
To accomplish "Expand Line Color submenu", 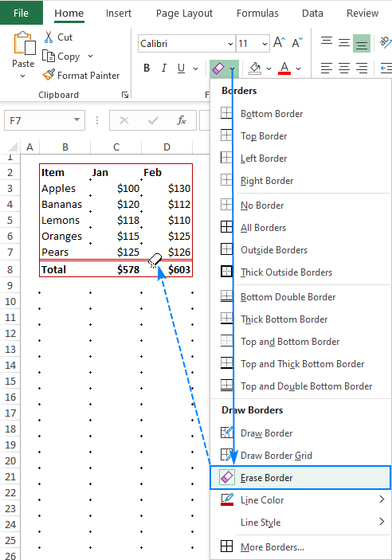I will 300,500.
